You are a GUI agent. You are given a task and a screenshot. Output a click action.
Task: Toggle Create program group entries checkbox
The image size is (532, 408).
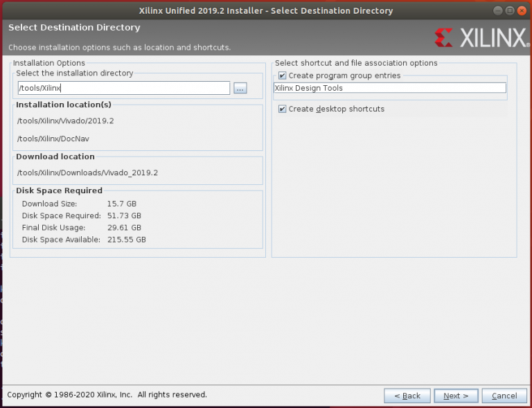[282, 76]
